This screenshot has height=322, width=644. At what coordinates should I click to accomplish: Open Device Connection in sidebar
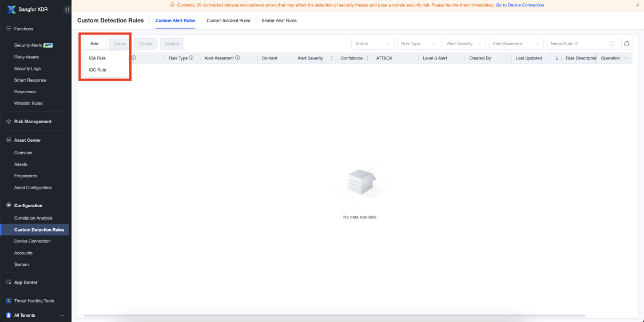coord(33,241)
